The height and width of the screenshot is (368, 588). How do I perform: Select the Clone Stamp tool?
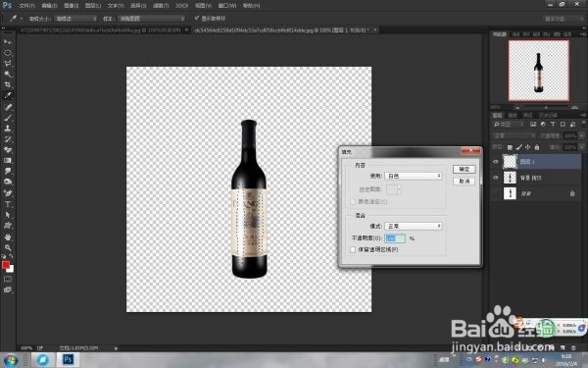pyautogui.click(x=8, y=129)
